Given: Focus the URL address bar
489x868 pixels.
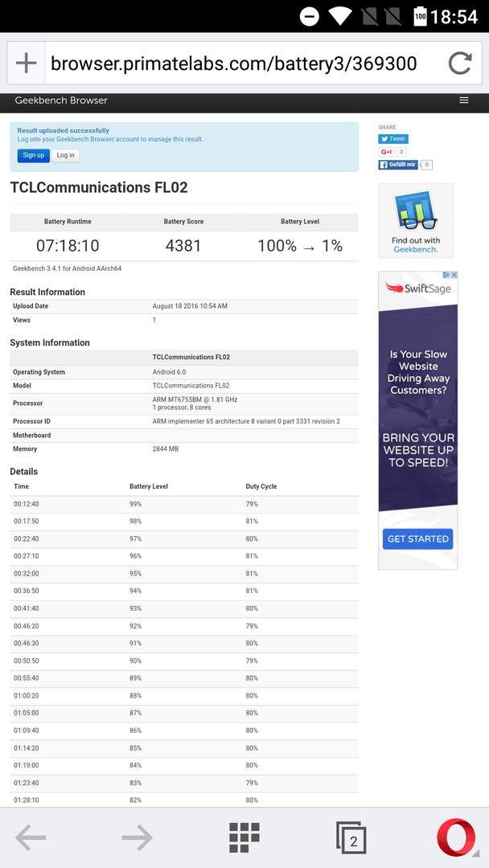Looking at the screenshot, I should [234, 63].
